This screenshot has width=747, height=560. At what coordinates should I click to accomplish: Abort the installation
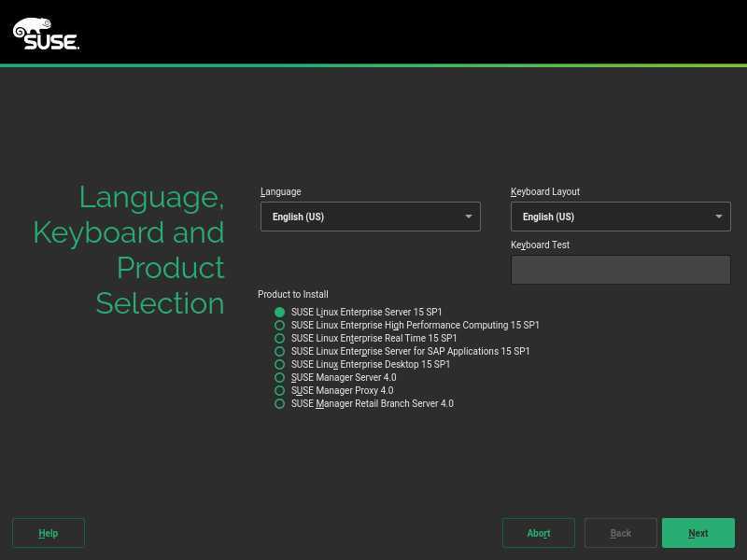pos(539,533)
